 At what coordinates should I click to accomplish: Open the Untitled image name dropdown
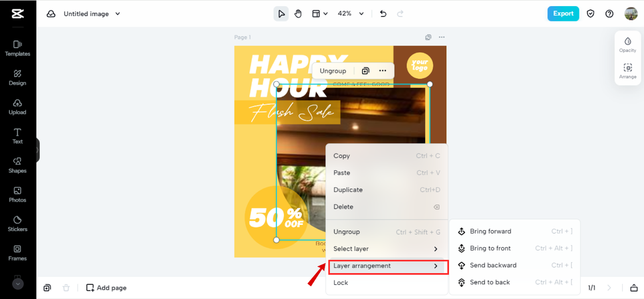[x=92, y=14]
